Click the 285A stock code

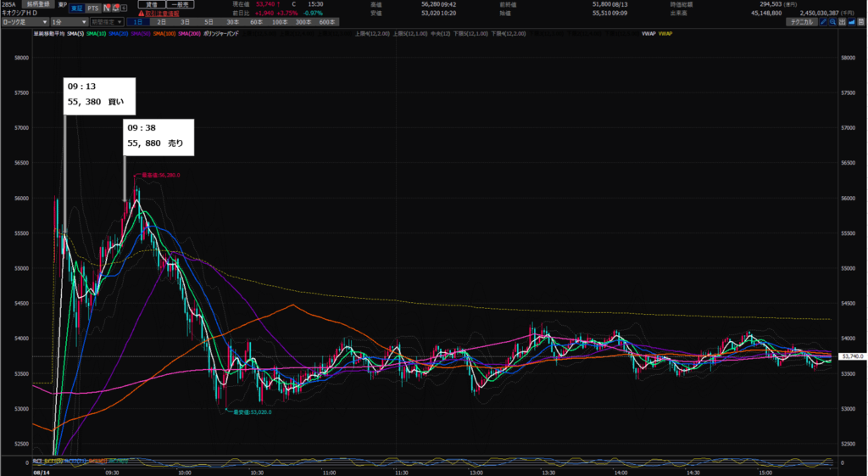8,4
